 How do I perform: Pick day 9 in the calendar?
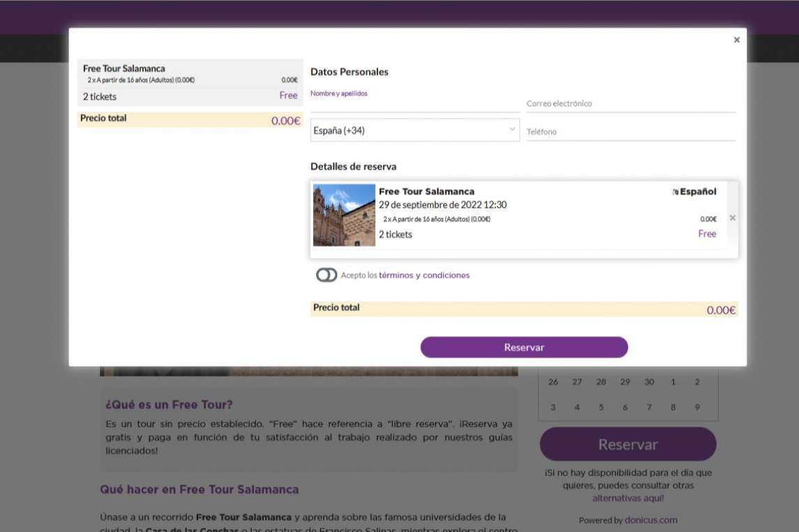point(696,407)
